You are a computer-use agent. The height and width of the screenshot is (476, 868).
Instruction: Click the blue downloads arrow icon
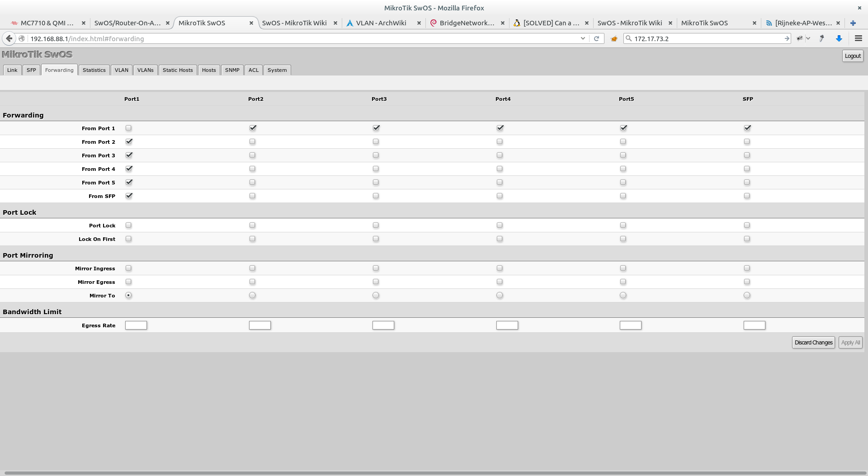pyautogui.click(x=839, y=39)
